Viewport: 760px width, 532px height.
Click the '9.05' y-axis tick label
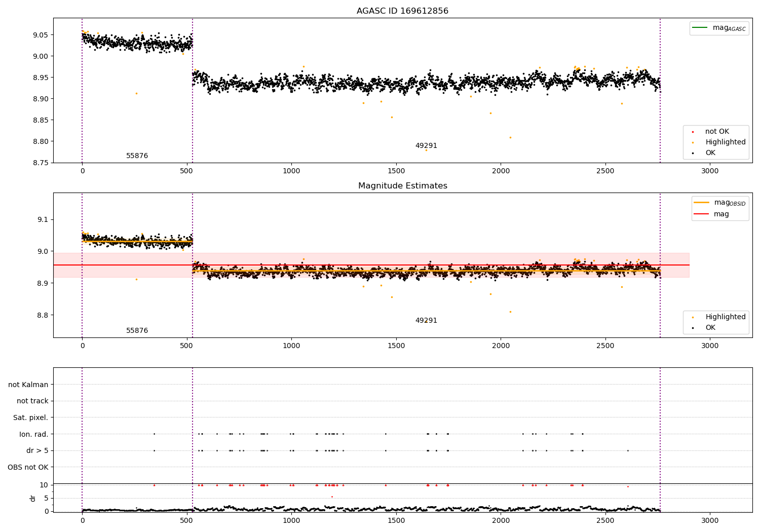tap(41, 35)
